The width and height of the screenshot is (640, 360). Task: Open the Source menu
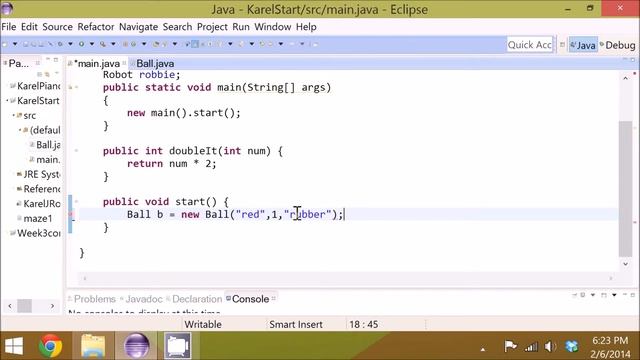click(58, 27)
